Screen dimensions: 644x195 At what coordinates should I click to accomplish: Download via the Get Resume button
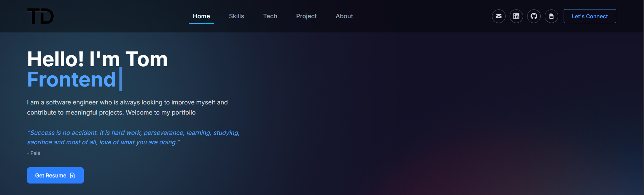pos(55,175)
